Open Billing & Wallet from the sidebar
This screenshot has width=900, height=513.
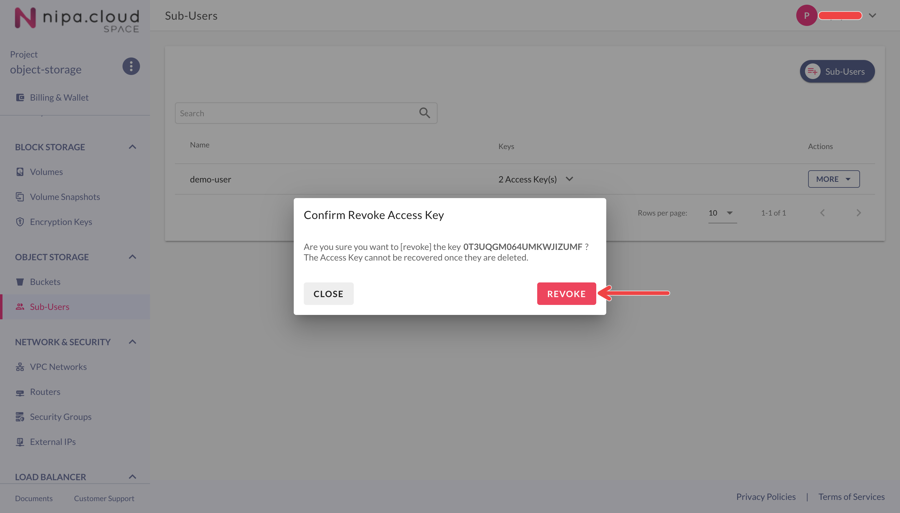pyautogui.click(x=59, y=97)
